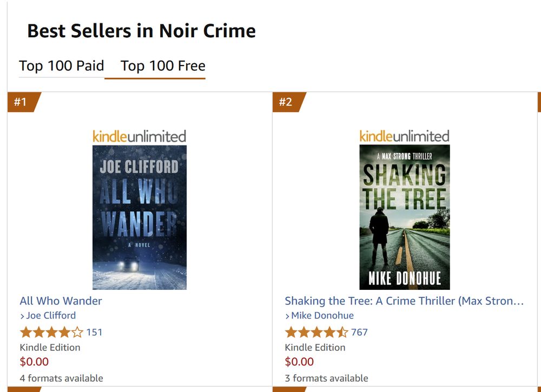Select the Top 100 Free tab
This screenshot has width=541, height=392.
[x=163, y=65]
